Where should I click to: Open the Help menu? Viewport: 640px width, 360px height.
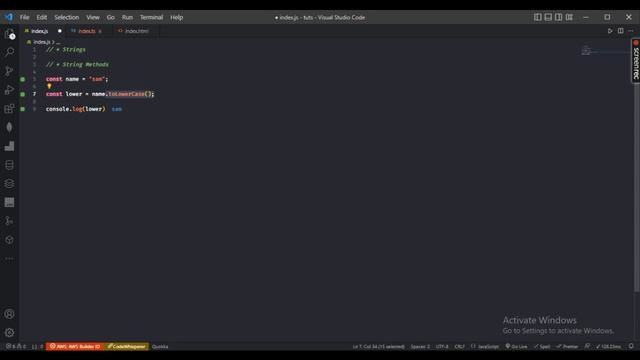click(x=176, y=17)
